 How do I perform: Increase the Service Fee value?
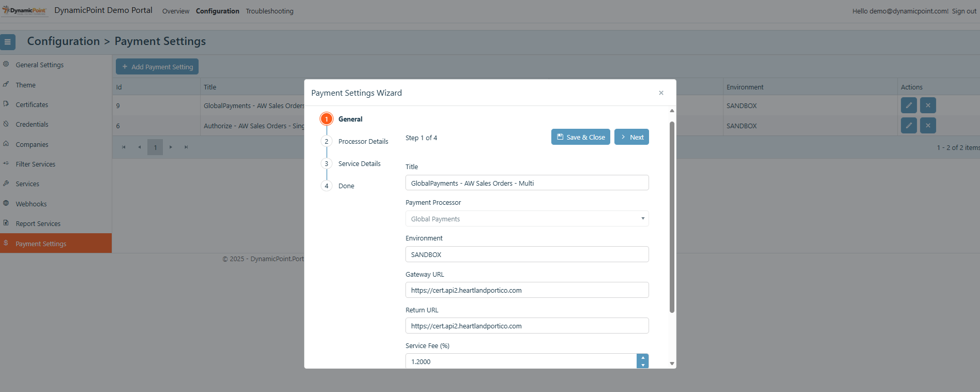[x=643, y=357]
